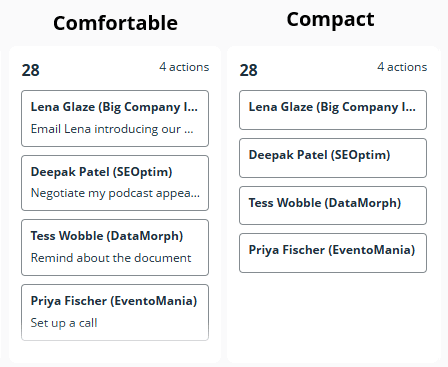Open Tess Wobble (DataMorph) card in Compact panel
Image resolution: width=448 pixels, height=367 pixels.
tap(333, 206)
